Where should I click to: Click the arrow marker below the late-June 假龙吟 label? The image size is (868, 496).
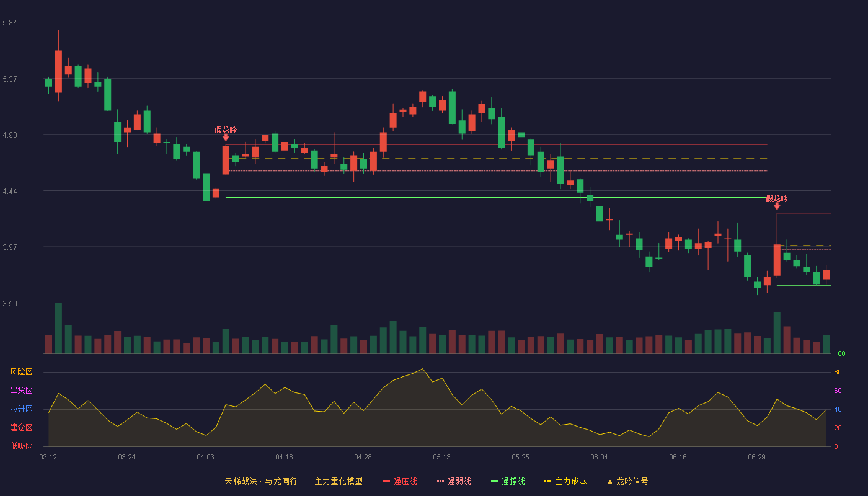click(x=777, y=206)
